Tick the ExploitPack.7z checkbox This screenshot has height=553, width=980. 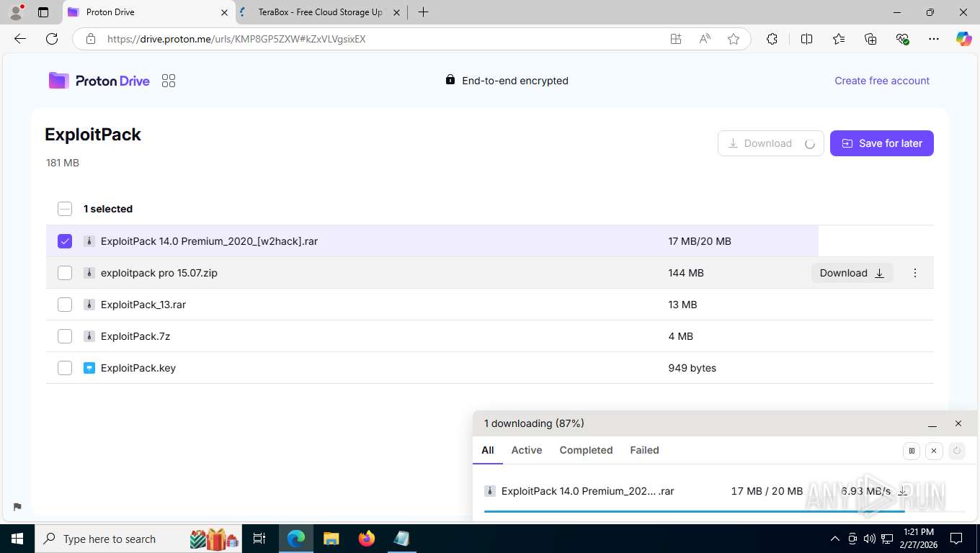click(65, 336)
